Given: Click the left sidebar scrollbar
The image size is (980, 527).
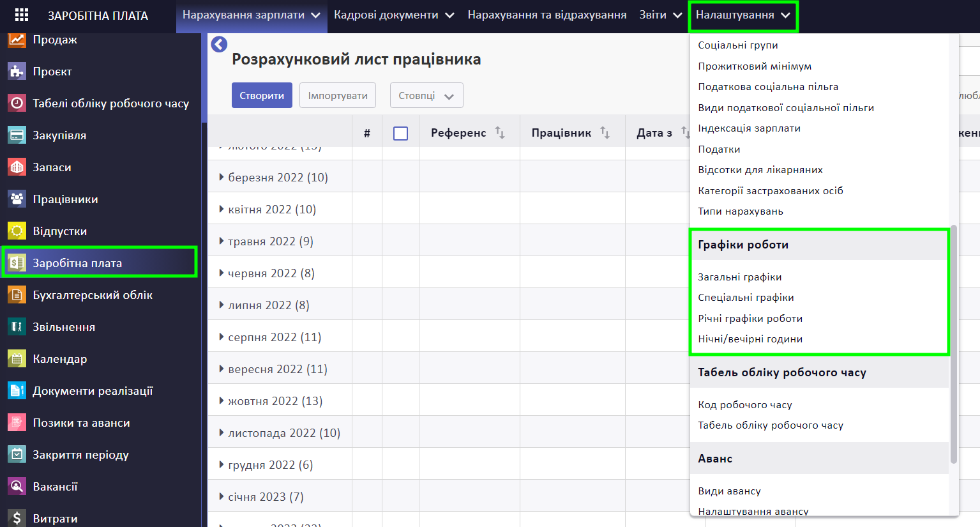Looking at the screenshot, I should [204, 77].
